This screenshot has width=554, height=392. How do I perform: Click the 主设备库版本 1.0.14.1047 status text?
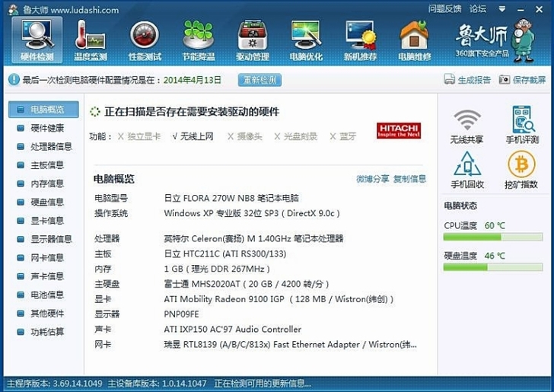pos(157,384)
